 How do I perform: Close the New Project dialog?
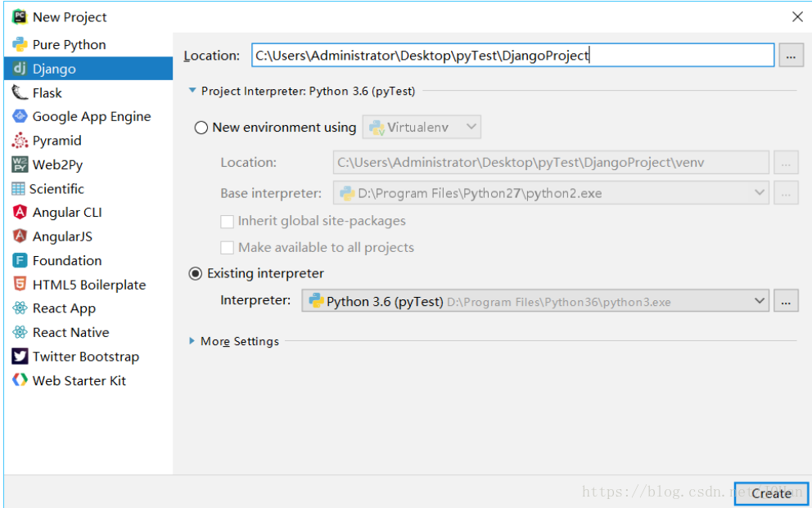coord(797,16)
